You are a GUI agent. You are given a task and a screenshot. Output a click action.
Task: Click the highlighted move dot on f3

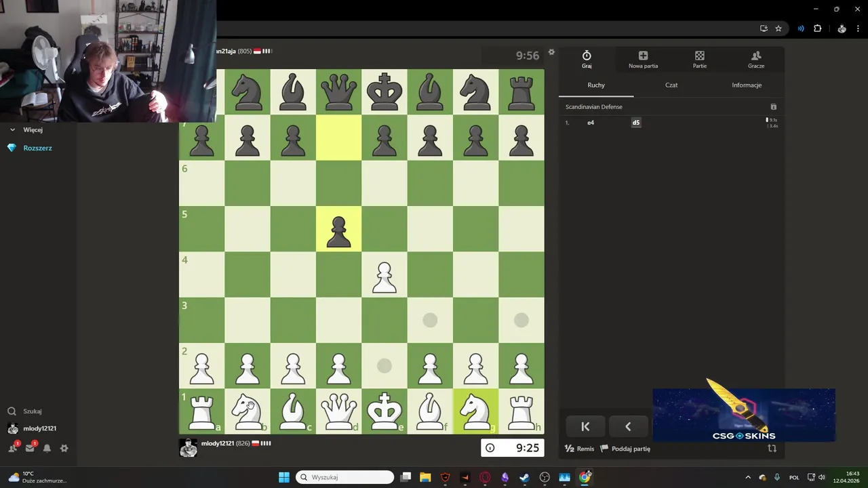coord(430,320)
